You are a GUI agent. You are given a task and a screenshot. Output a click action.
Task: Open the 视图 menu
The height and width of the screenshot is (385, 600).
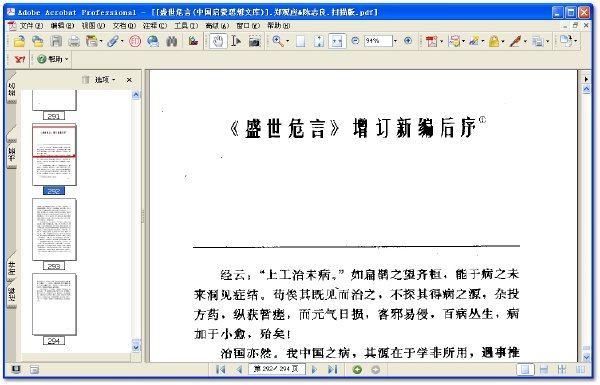point(93,26)
